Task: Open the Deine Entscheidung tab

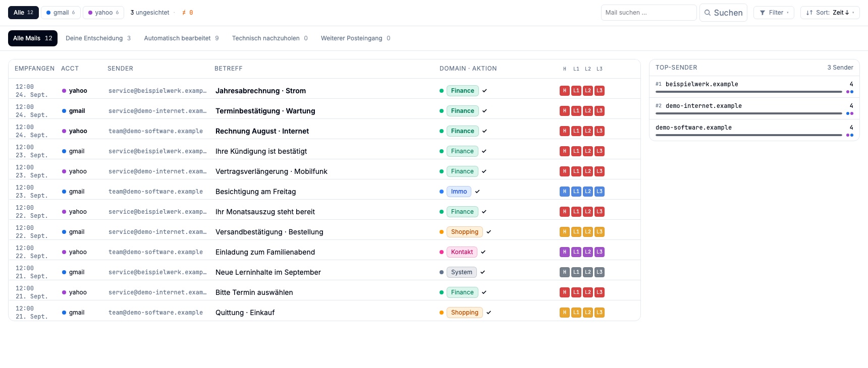Action: tap(98, 38)
